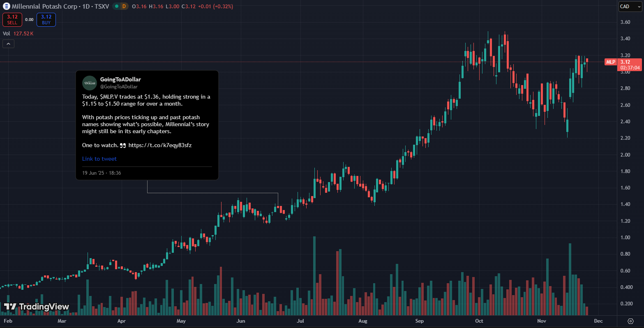Click the Millennial Potash Corp symbol title
The width and height of the screenshot is (644, 328).
44,6
